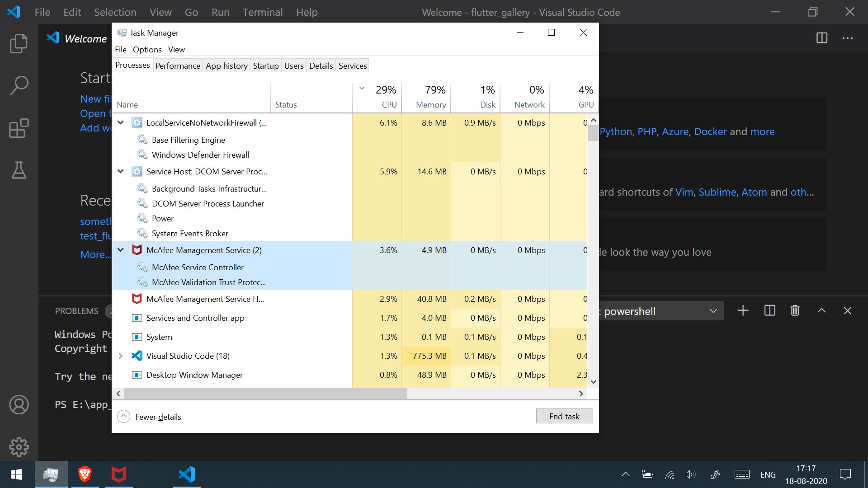Image resolution: width=868 pixels, height=488 pixels.
Task: Switch to the Performance tab
Action: 178,66
